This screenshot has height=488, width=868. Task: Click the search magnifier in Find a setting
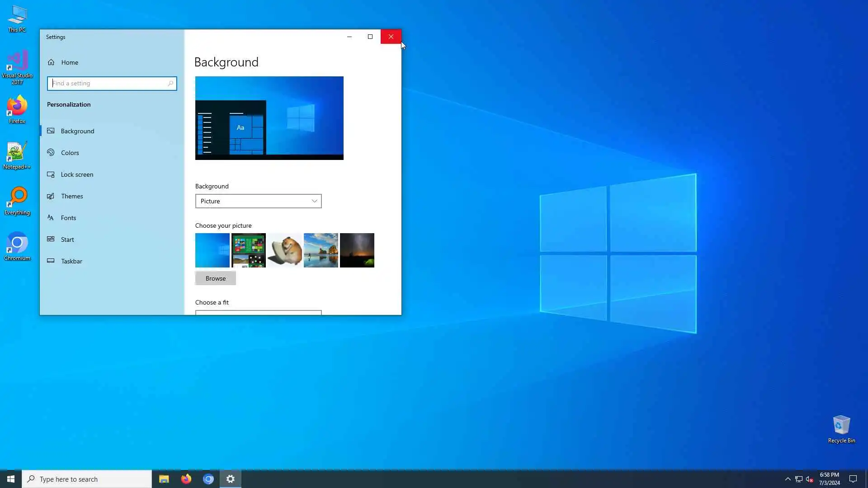pos(170,84)
